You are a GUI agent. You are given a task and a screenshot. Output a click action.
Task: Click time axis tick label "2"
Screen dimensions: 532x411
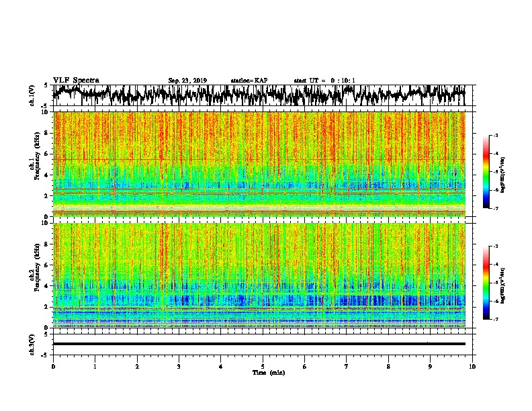tap(137, 367)
